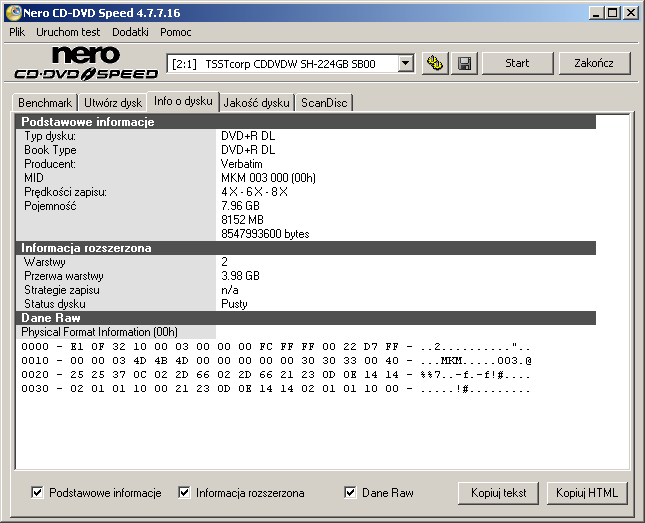This screenshot has height=523, width=645.
Task: Click the Nero CD-DVD Speed title bar icon
Action: point(13,13)
